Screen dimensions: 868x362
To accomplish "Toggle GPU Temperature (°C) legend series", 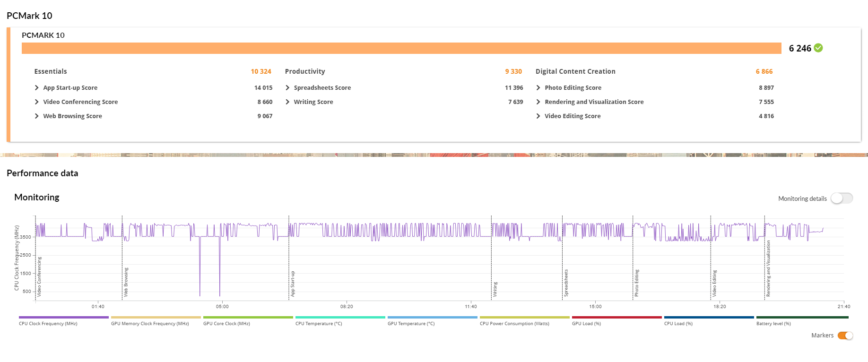I will (x=432, y=321).
